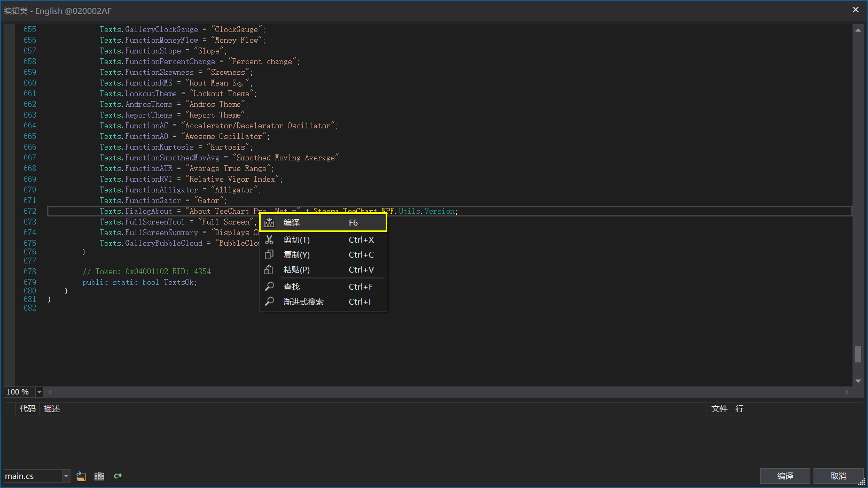Click the Cut scissors icon

pyautogui.click(x=270, y=239)
